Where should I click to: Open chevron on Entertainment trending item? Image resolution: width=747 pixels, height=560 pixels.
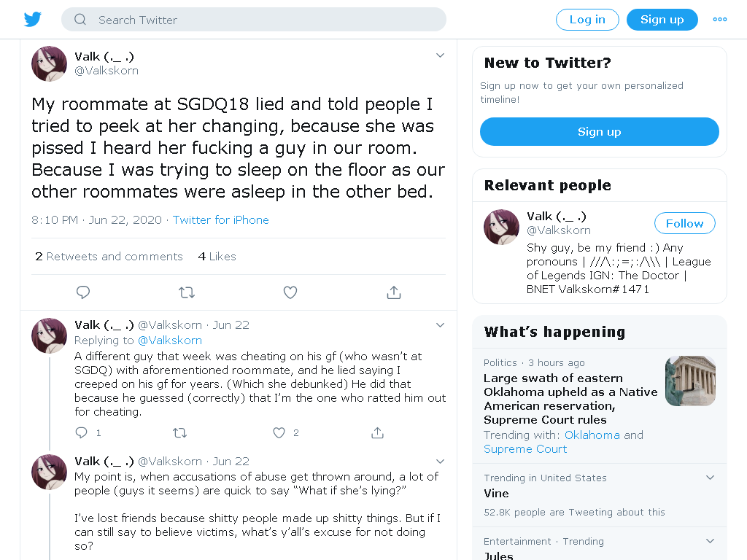[x=710, y=540]
